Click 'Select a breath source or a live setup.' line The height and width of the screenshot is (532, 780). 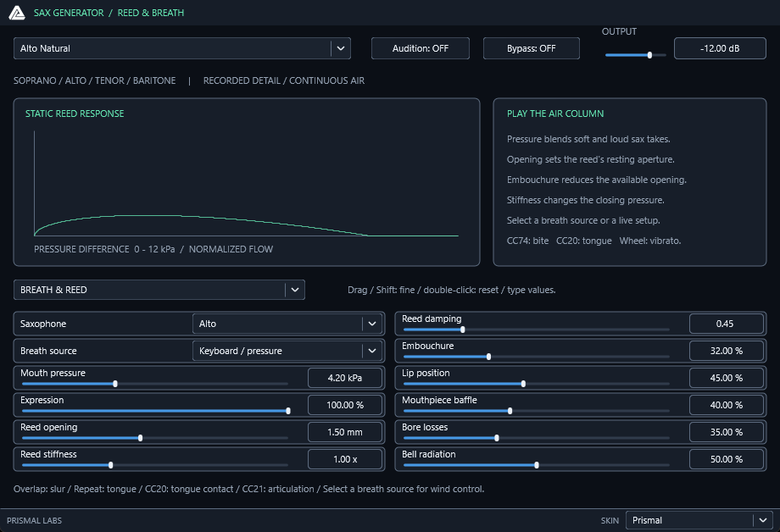[583, 220]
